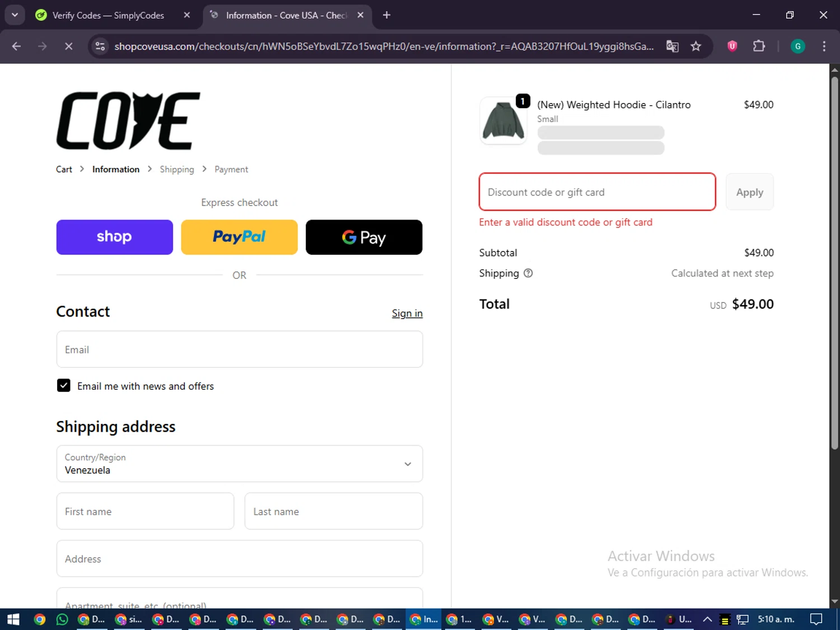Close the Verify Codes tab

point(187,15)
